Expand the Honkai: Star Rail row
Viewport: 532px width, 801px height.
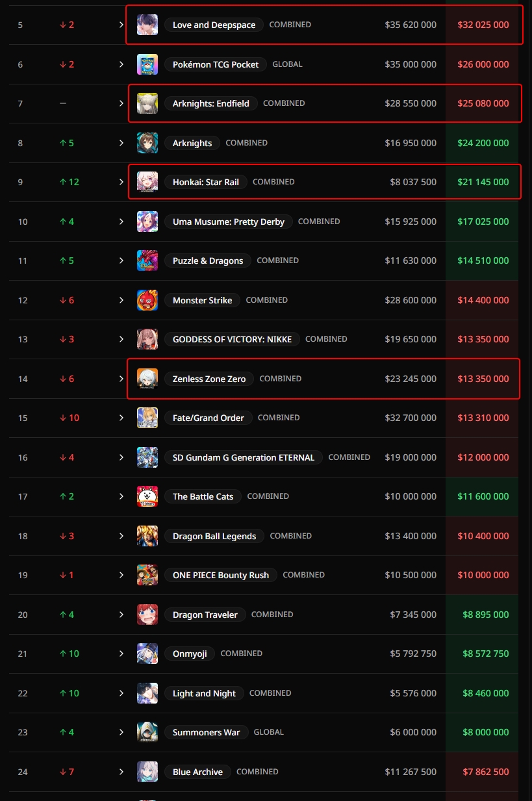[x=121, y=182]
